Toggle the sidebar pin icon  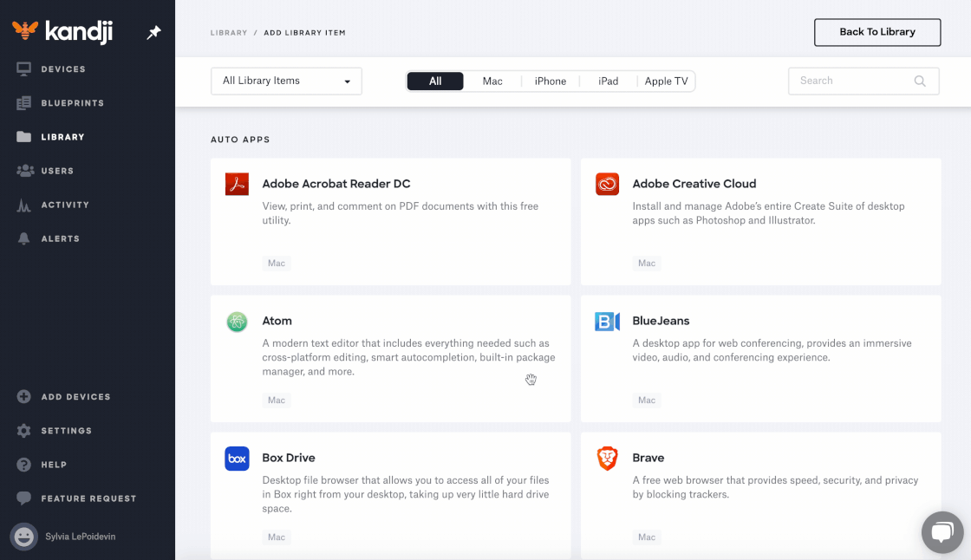pyautogui.click(x=153, y=32)
